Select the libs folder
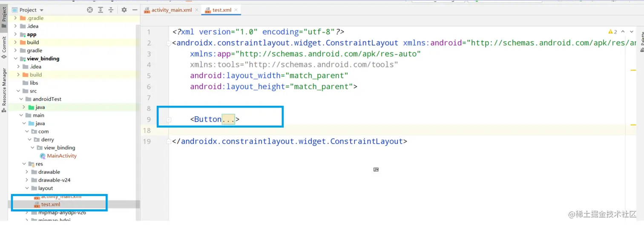 point(34,83)
